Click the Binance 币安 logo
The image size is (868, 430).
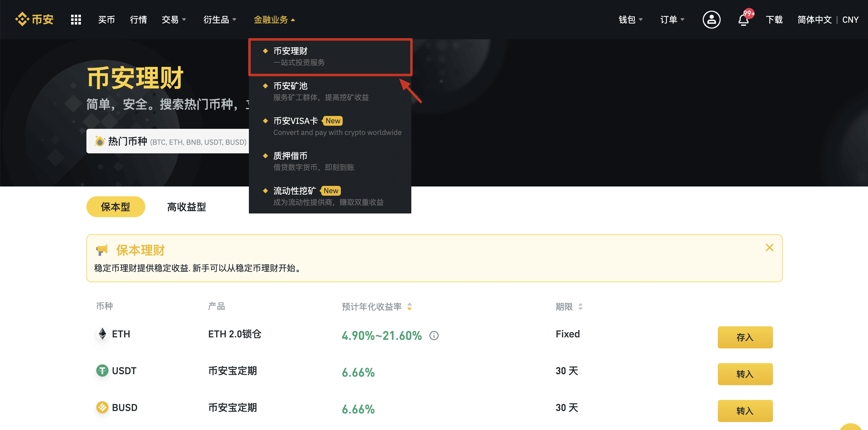click(x=34, y=20)
